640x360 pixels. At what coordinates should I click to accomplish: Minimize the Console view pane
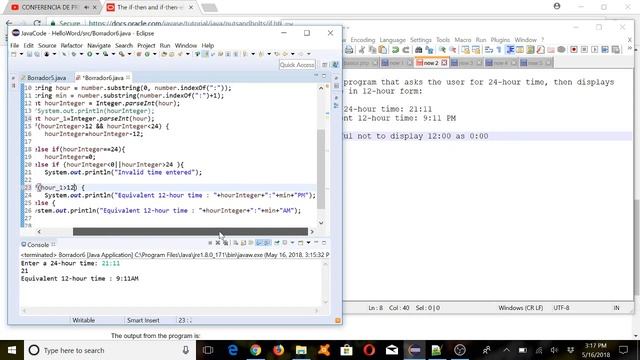pos(316,242)
